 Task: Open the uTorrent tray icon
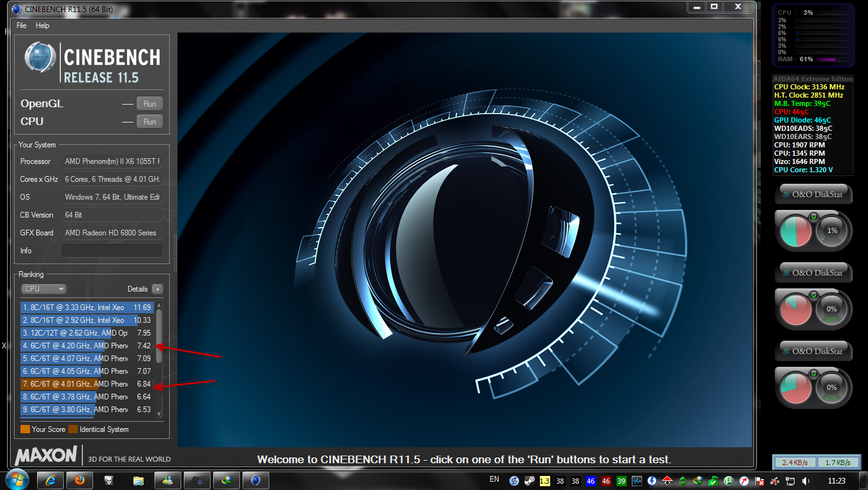click(x=728, y=480)
